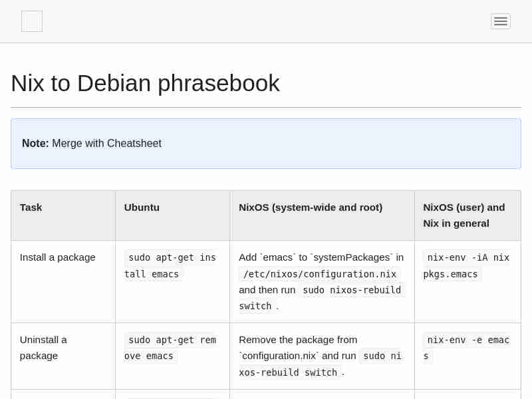Select the "Task" column header

pos(31,207)
